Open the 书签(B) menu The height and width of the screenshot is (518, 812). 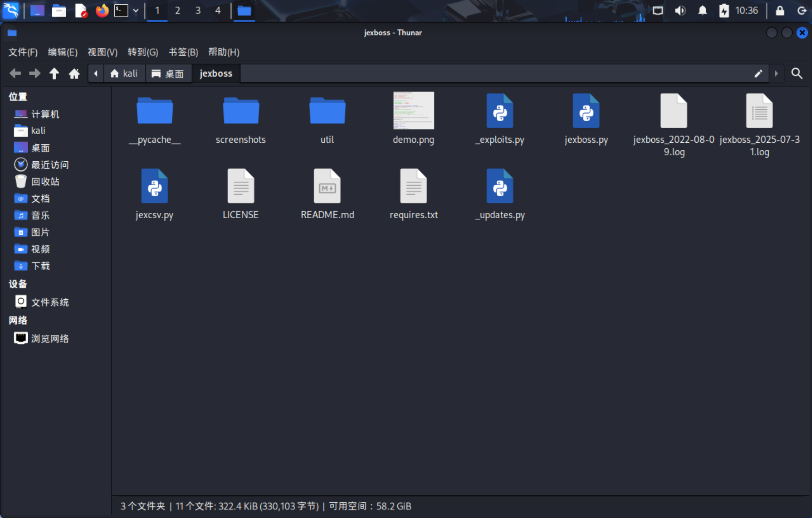coord(183,52)
